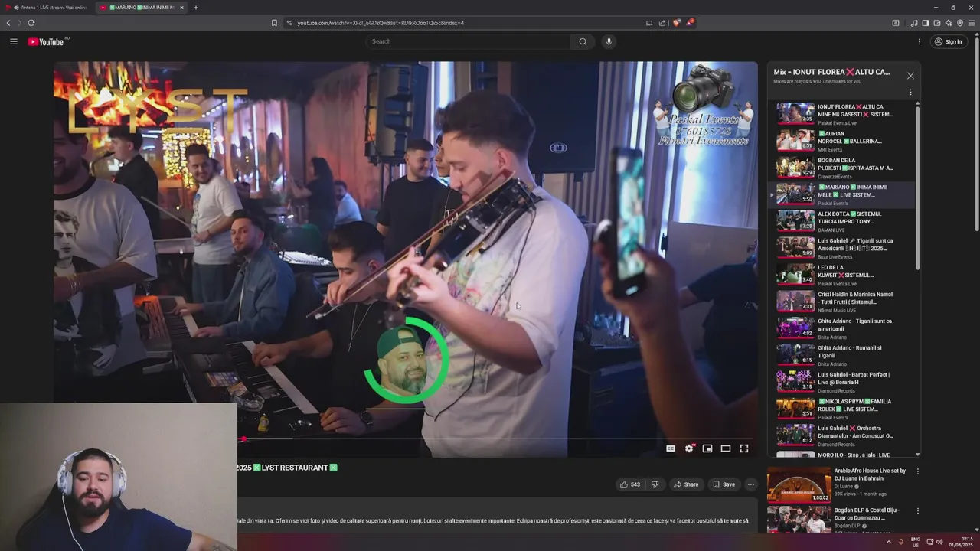Go back with the browser back arrow
Viewport: 980px width, 551px height.
[8, 23]
